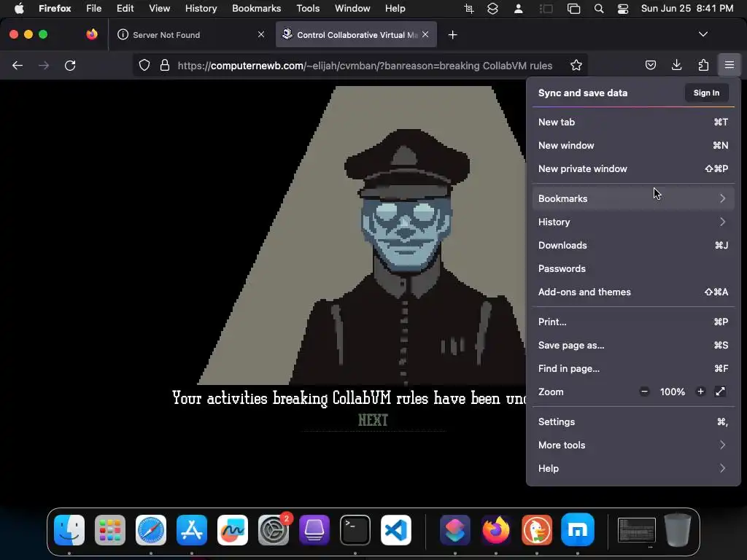
Task: Open the Window menu bar item
Action: 352,9
